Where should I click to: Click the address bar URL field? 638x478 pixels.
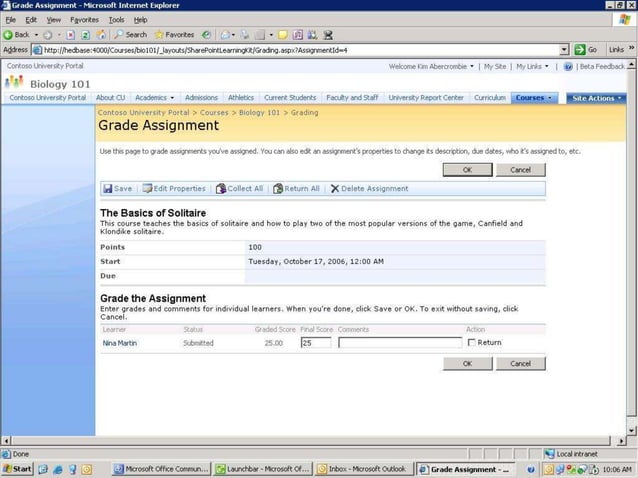point(301,50)
